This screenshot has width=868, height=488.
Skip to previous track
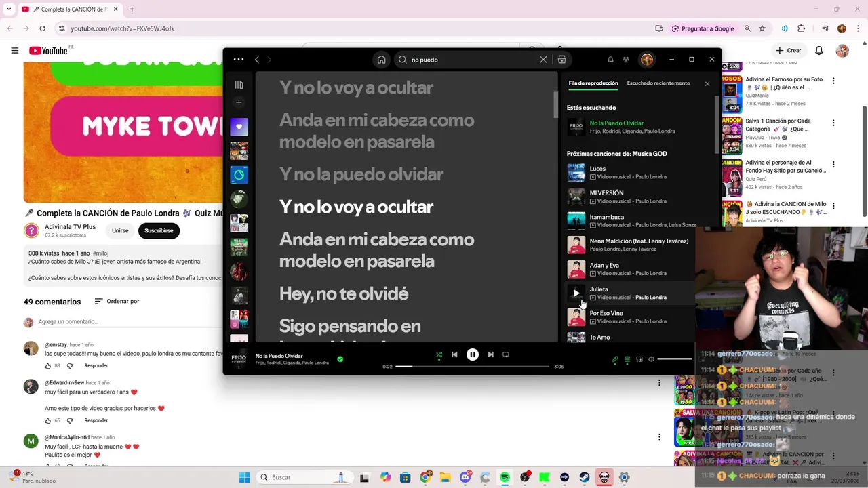click(454, 354)
